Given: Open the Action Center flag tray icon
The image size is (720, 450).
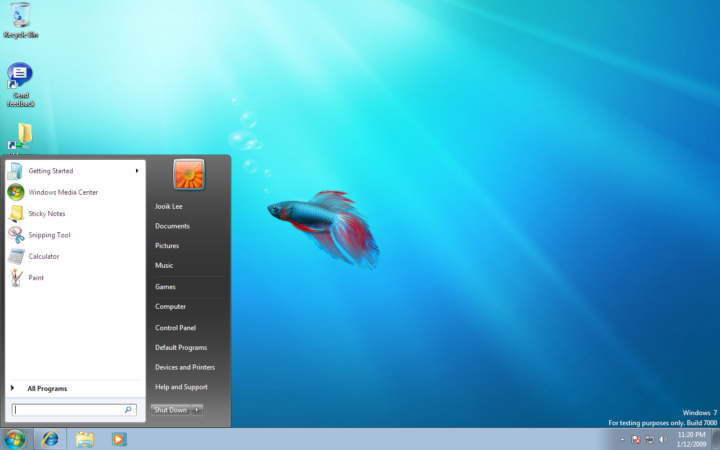Looking at the screenshot, I should [x=636, y=440].
